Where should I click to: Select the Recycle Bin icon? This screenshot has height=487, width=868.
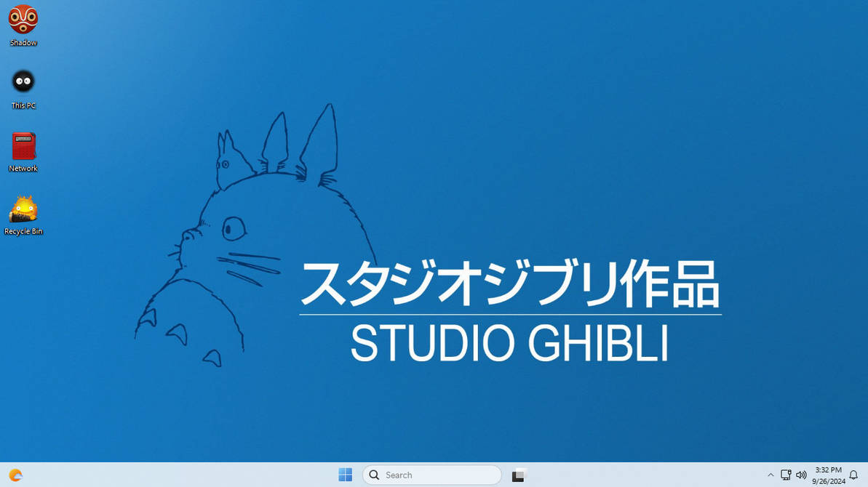tap(23, 209)
